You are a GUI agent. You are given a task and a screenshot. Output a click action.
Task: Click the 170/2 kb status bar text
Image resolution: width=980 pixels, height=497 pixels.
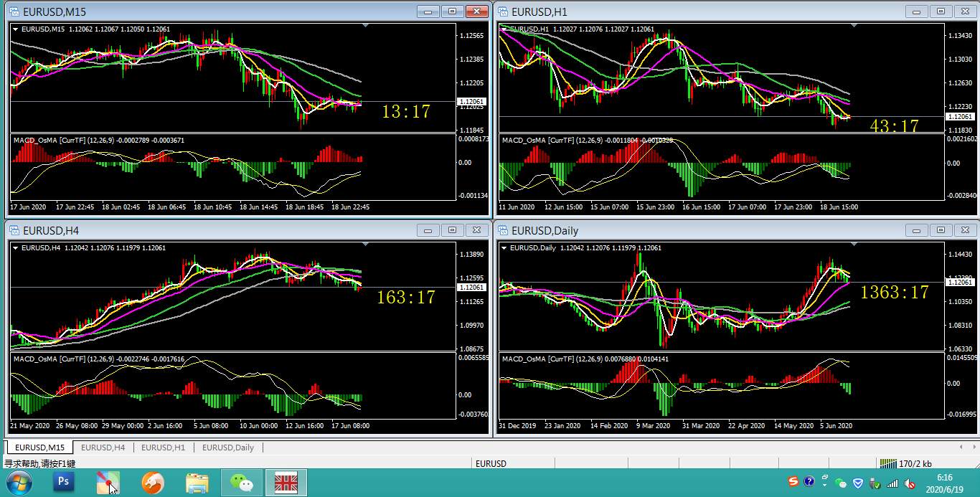pyautogui.click(x=915, y=464)
